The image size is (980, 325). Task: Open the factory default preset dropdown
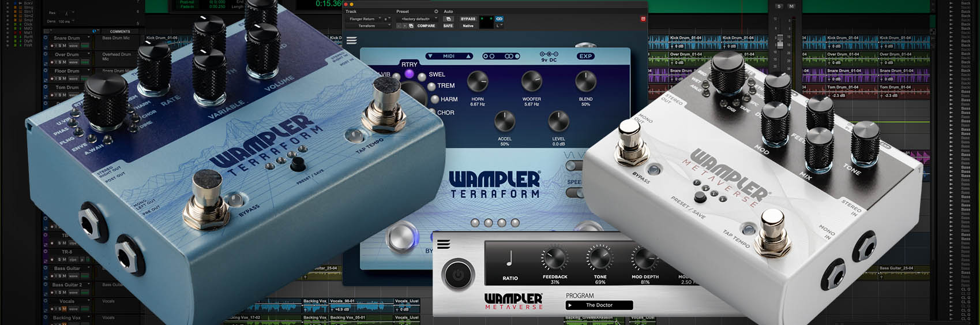[x=418, y=19]
